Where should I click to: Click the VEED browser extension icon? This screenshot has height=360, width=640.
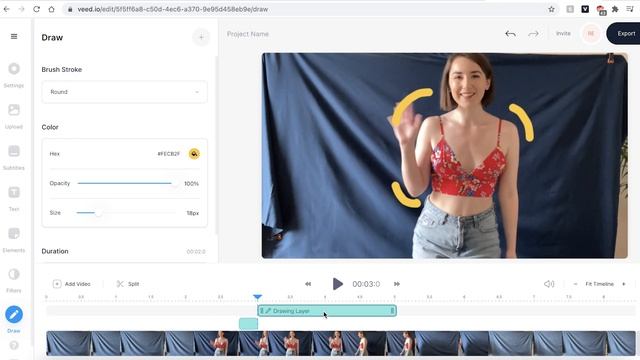pos(585,9)
